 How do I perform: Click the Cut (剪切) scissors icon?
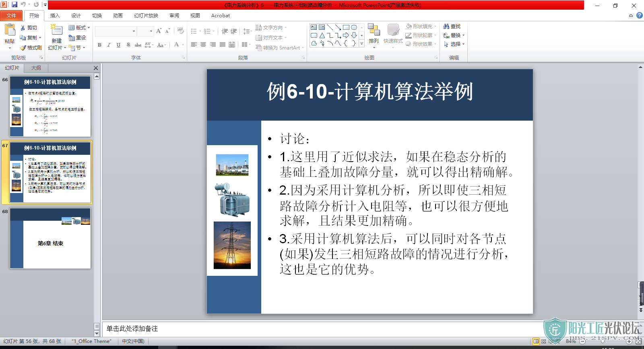pyautogui.click(x=23, y=28)
